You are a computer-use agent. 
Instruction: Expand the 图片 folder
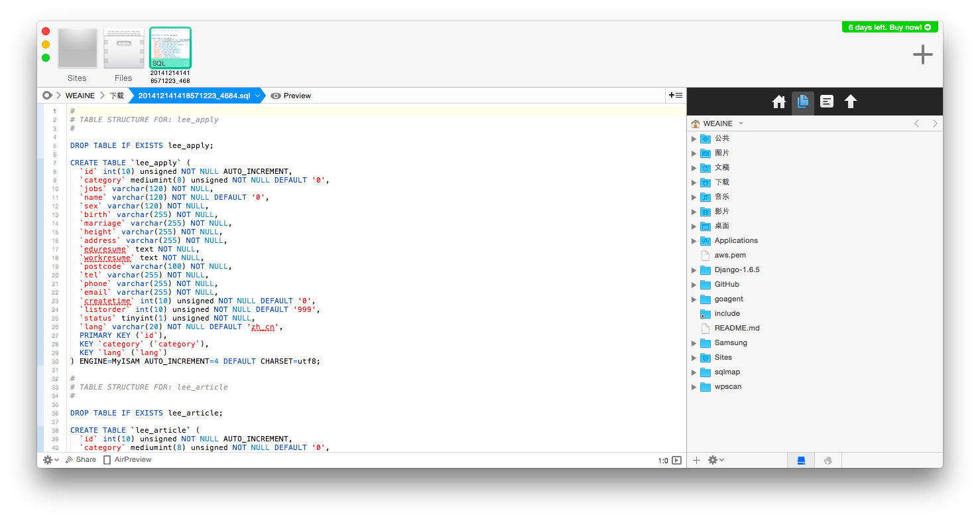[694, 153]
